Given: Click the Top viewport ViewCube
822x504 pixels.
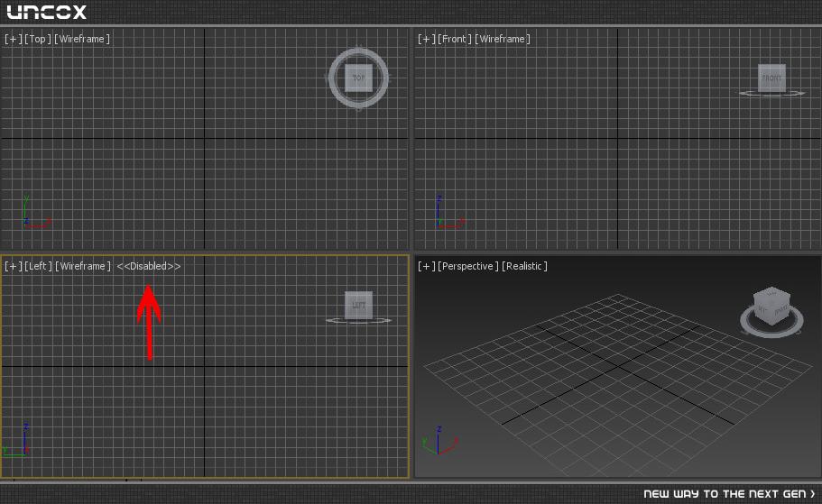Looking at the screenshot, I should pos(358,78).
